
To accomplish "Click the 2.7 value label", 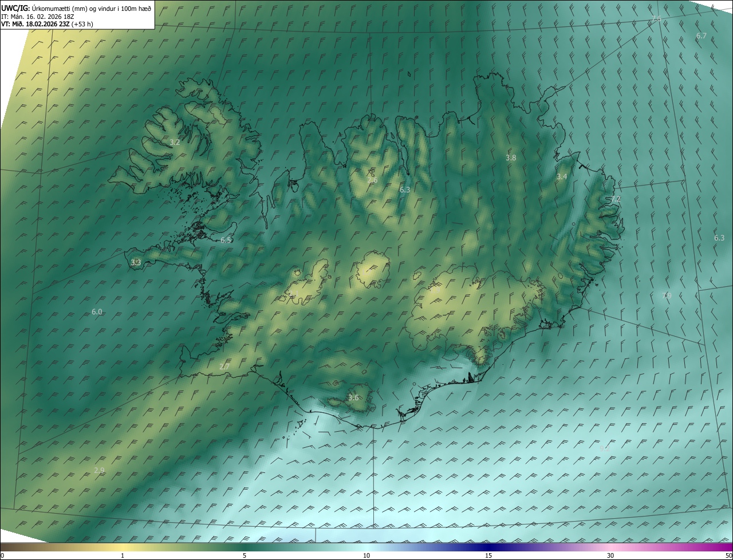I will coord(224,366).
